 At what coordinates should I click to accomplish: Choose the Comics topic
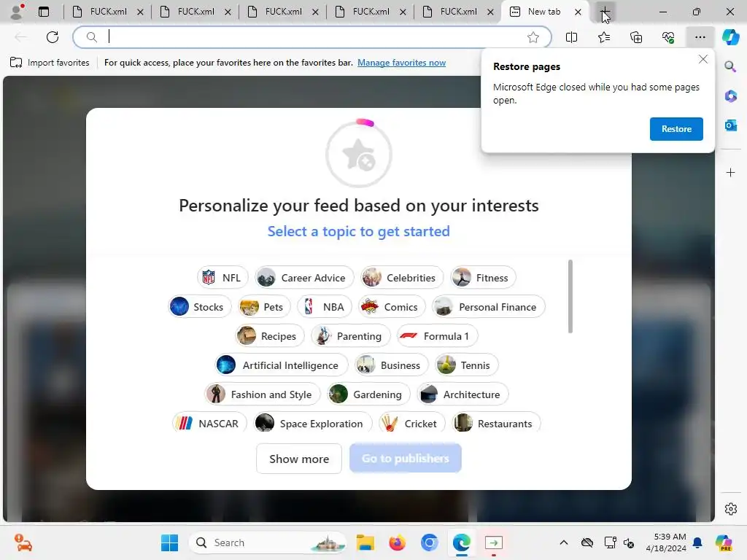coord(392,307)
